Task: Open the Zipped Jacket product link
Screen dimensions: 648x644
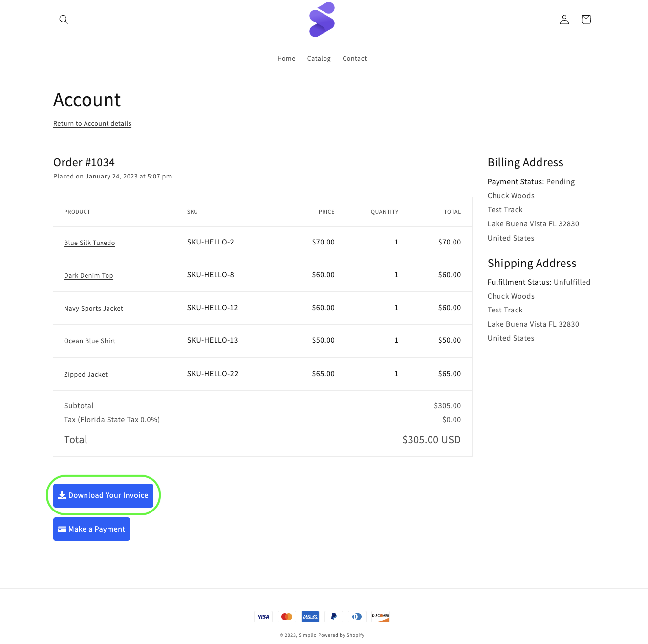Action: click(x=86, y=375)
